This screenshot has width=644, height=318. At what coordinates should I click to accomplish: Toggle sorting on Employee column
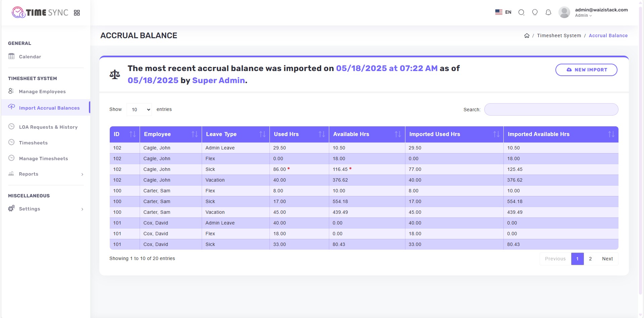(195, 134)
